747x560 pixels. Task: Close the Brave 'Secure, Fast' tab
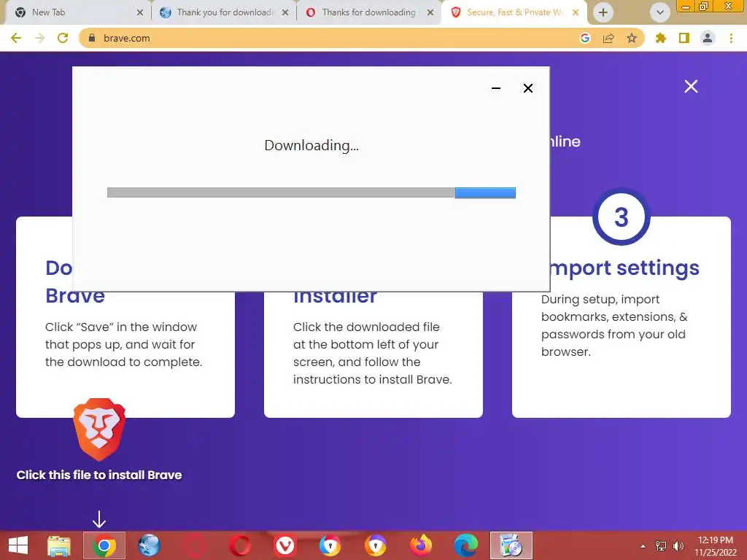tap(576, 12)
